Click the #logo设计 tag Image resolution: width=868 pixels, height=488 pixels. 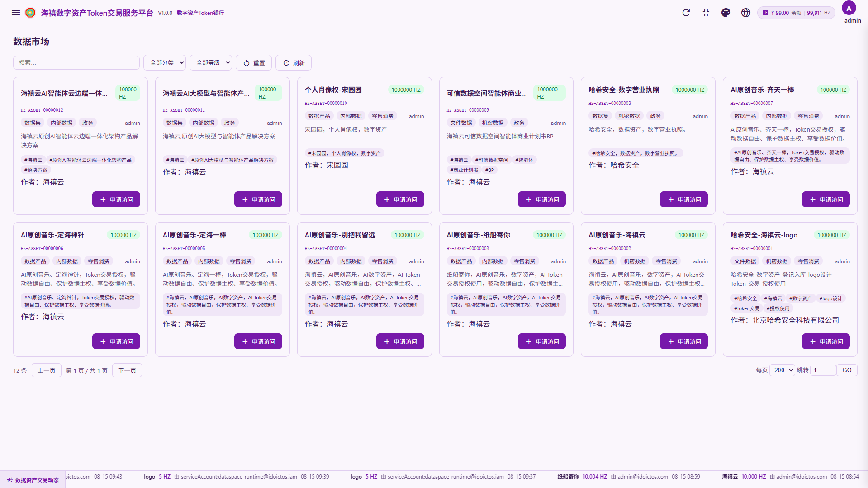click(830, 298)
